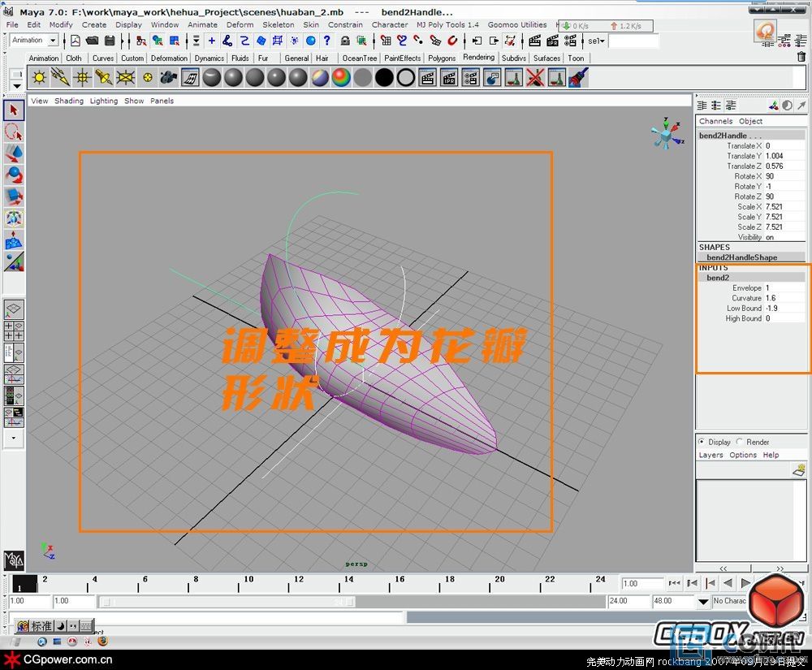This screenshot has width=812, height=670.
Task: Select the Scale tool cube icon
Action: (x=14, y=197)
